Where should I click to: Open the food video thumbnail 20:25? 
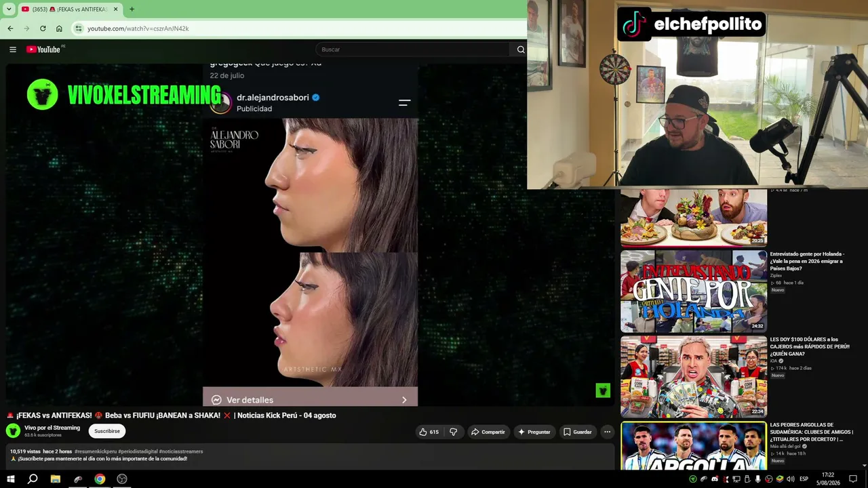pos(694,218)
